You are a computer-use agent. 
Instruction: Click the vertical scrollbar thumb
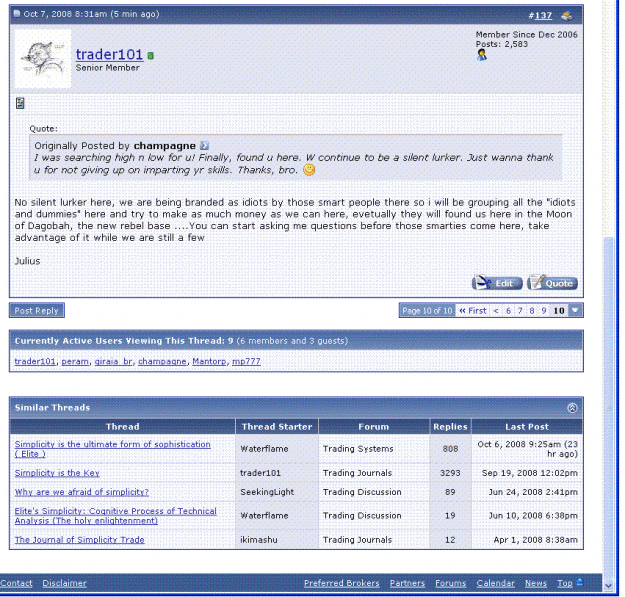pyautogui.click(x=608, y=407)
